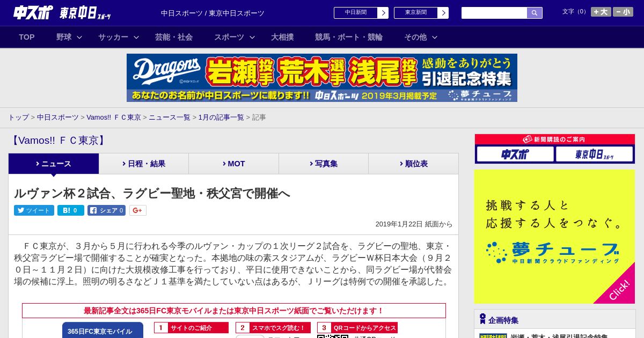Click Vamos!! ＦＣ東京 breadcrumb link
Viewport: 644px width, 338px height.
[x=114, y=117]
